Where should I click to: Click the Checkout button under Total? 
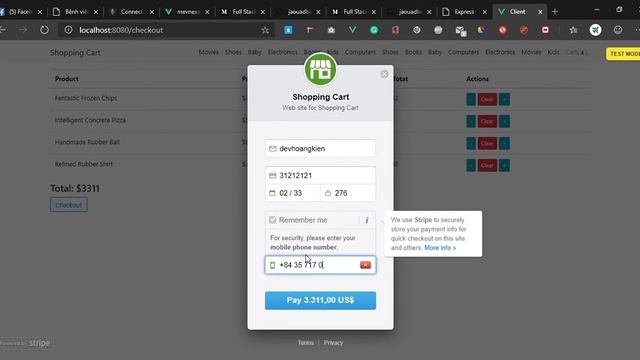tap(69, 205)
